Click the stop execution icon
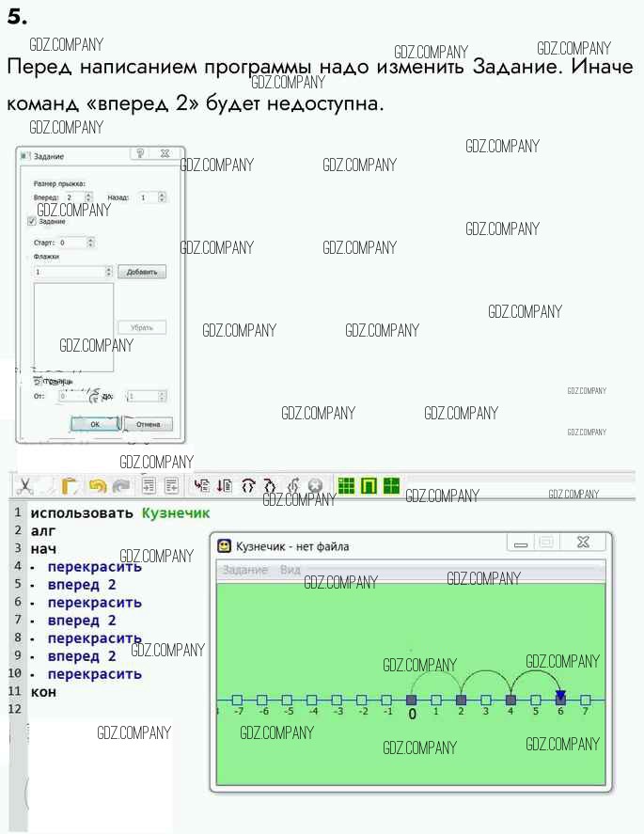Viewport: 644px width, 834px height. (315, 485)
